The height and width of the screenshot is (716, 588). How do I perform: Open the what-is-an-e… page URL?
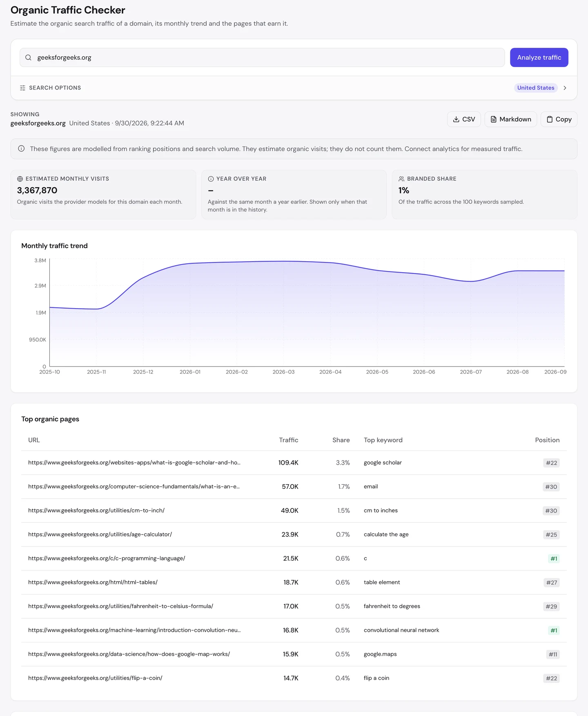point(134,487)
